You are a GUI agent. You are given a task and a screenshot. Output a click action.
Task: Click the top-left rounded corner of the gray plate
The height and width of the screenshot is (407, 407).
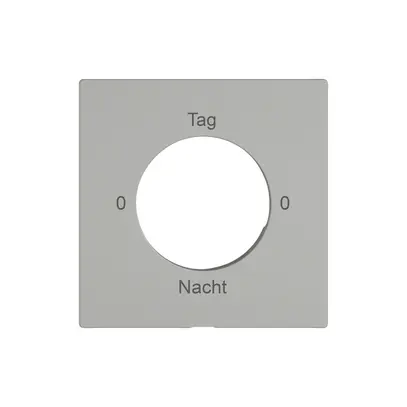point(81,82)
